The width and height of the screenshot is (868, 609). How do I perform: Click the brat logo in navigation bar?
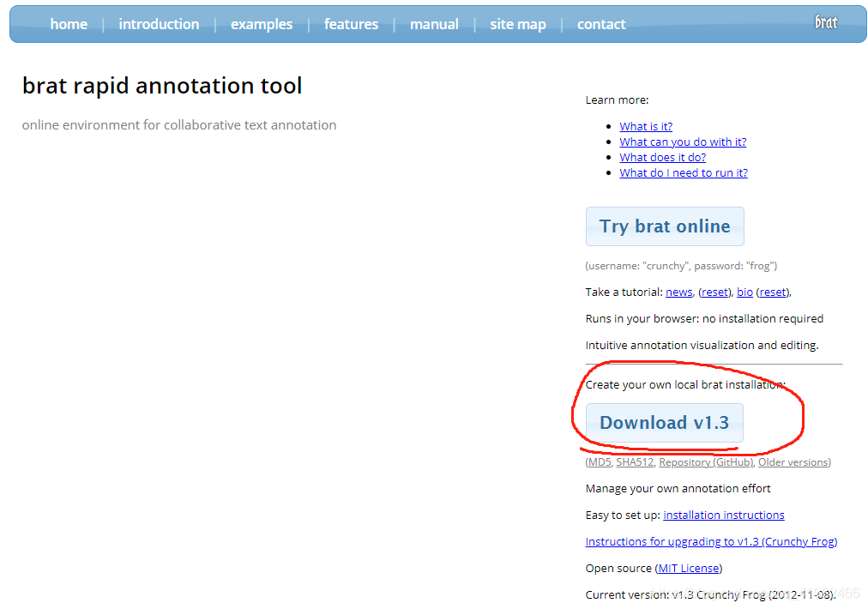pos(826,22)
